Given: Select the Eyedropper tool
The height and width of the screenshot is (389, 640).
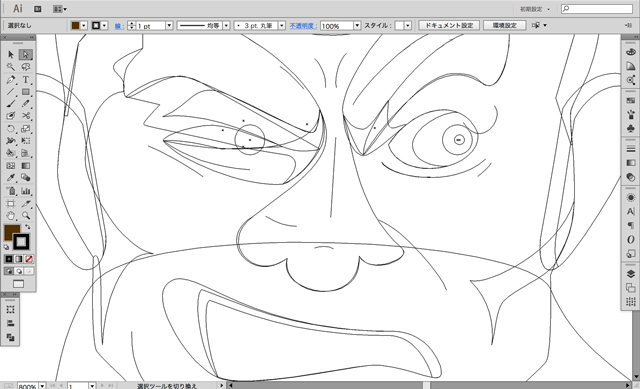Looking at the screenshot, I should click(x=11, y=178).
